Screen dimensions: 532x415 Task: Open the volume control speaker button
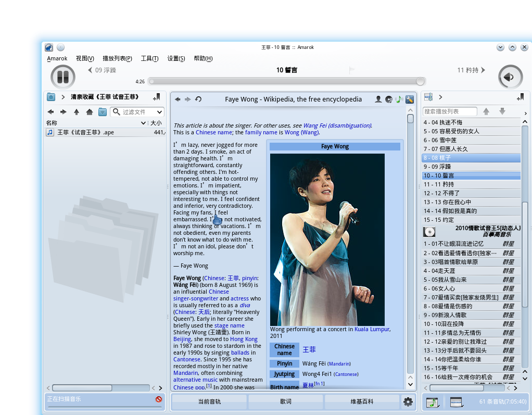[x=510, y=77]
